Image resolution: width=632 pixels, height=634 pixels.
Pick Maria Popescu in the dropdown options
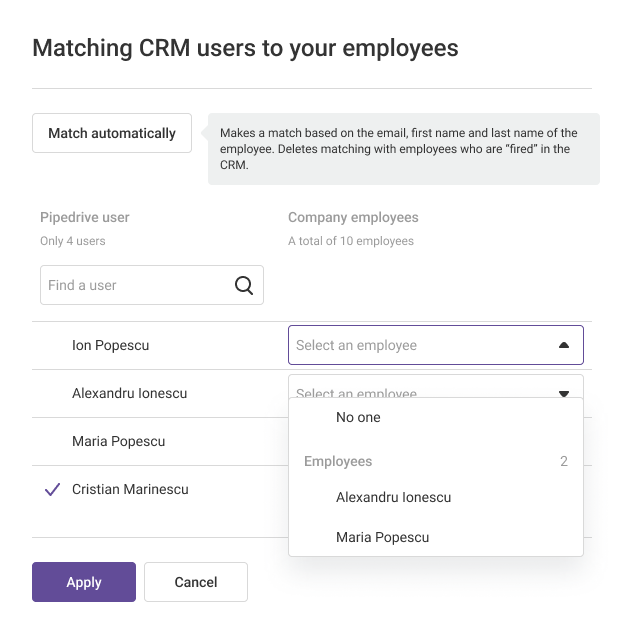click(382, 537)
